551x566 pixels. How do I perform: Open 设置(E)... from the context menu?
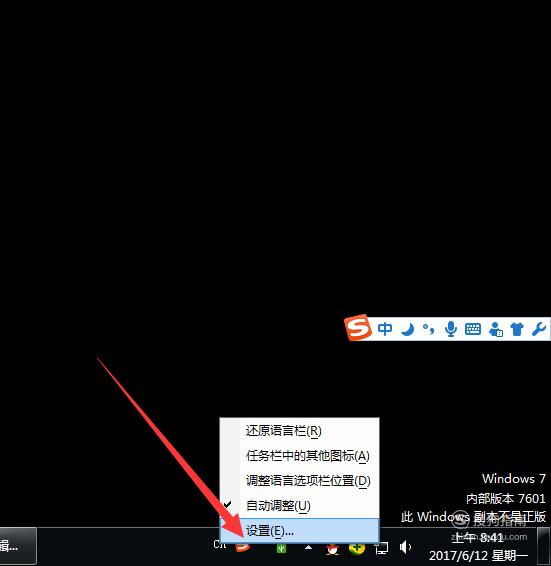tap(299, 531)
